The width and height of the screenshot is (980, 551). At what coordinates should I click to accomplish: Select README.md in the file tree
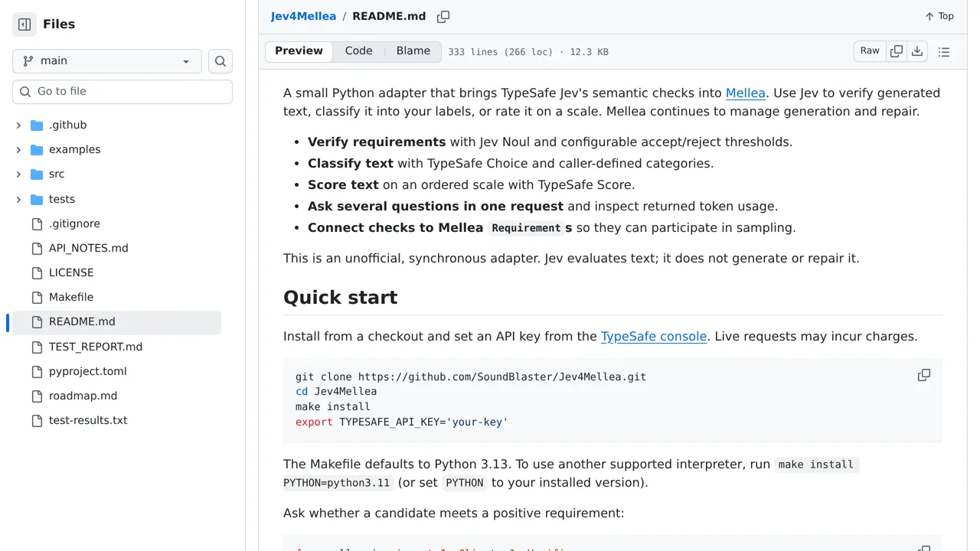[x=116, y=322]
